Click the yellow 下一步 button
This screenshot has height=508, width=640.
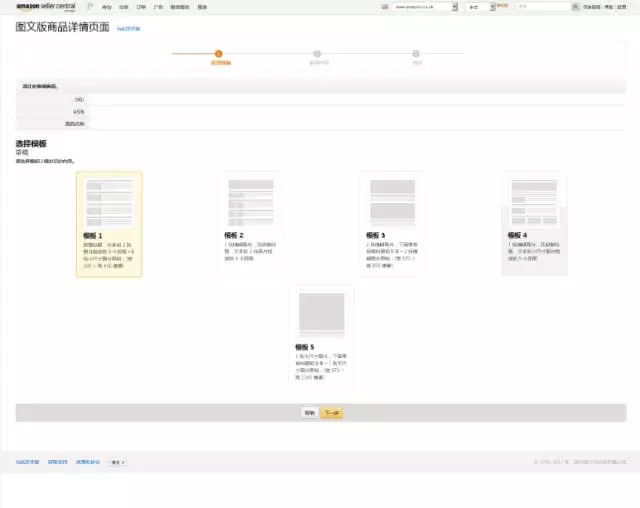click(x=331, y=412)
